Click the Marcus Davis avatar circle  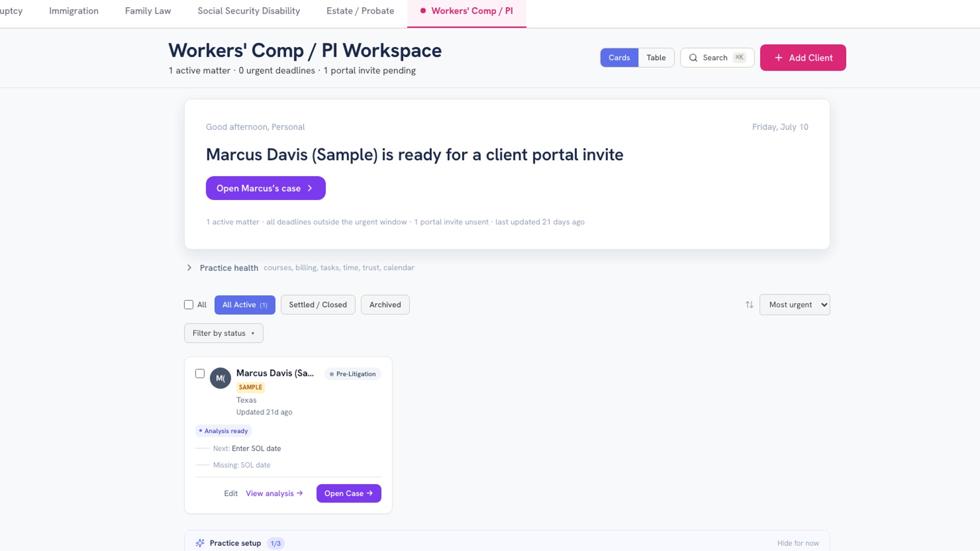[x=220, y=378]
